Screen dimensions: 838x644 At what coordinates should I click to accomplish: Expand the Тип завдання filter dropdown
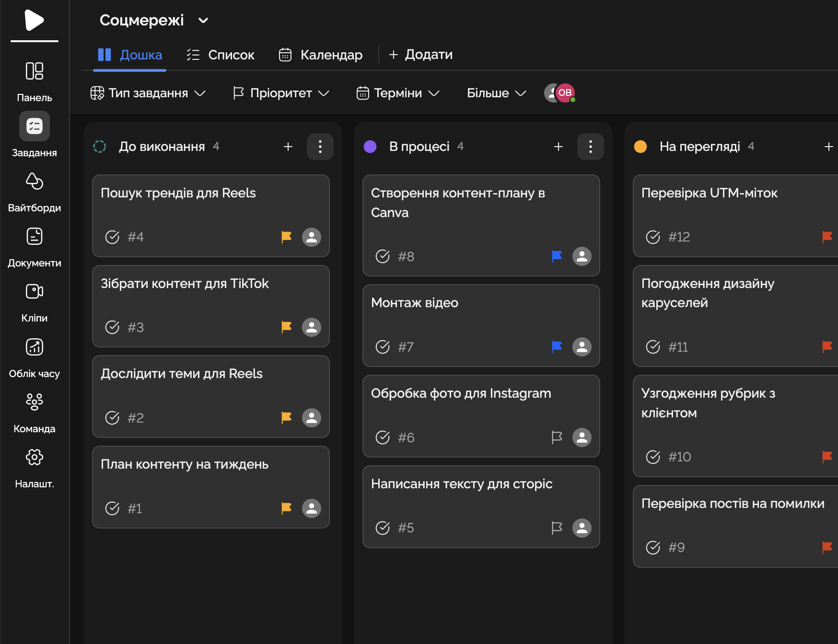[148, 93]
